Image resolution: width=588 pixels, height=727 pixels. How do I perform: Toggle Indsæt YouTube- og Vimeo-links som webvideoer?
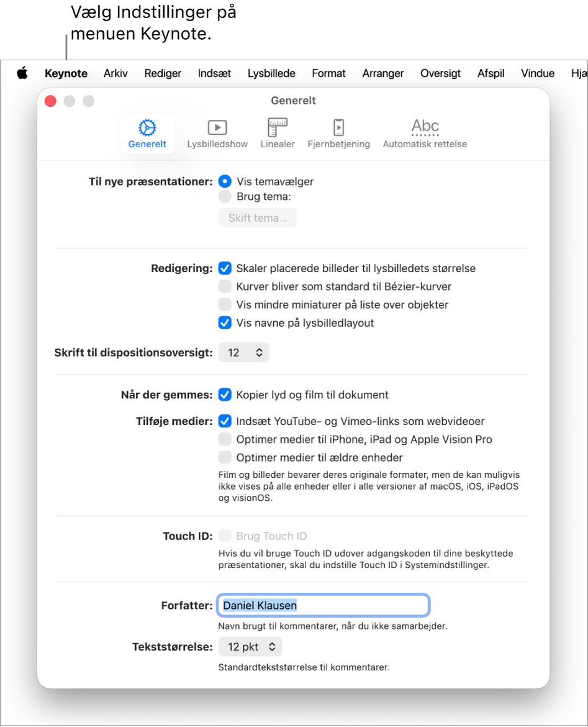click(225, 421)
